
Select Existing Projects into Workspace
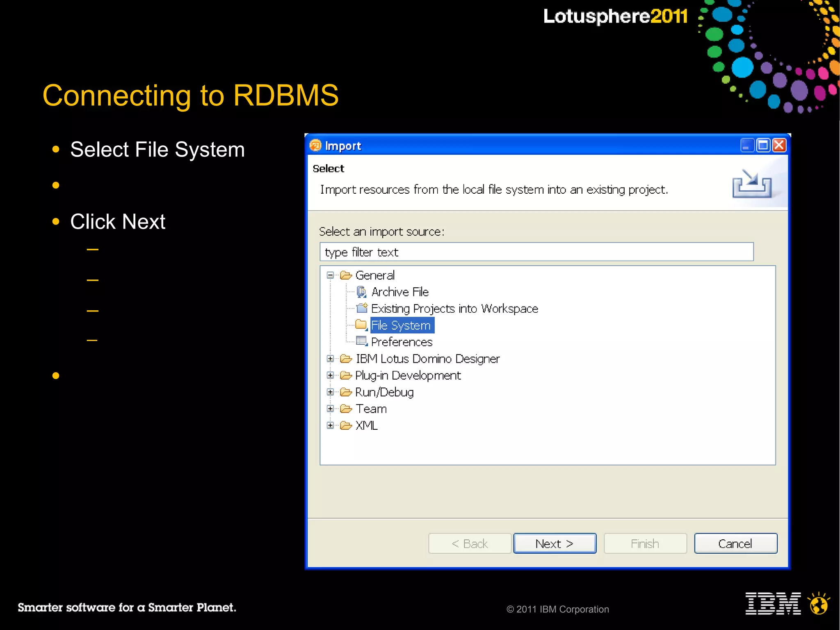coord(454,309)
